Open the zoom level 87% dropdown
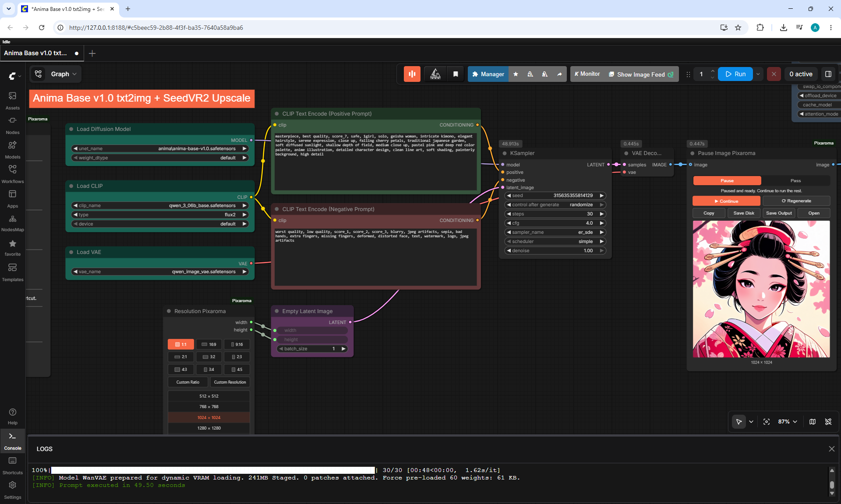Viewport: 841px width, 504px height. click(x=788, y=422)
